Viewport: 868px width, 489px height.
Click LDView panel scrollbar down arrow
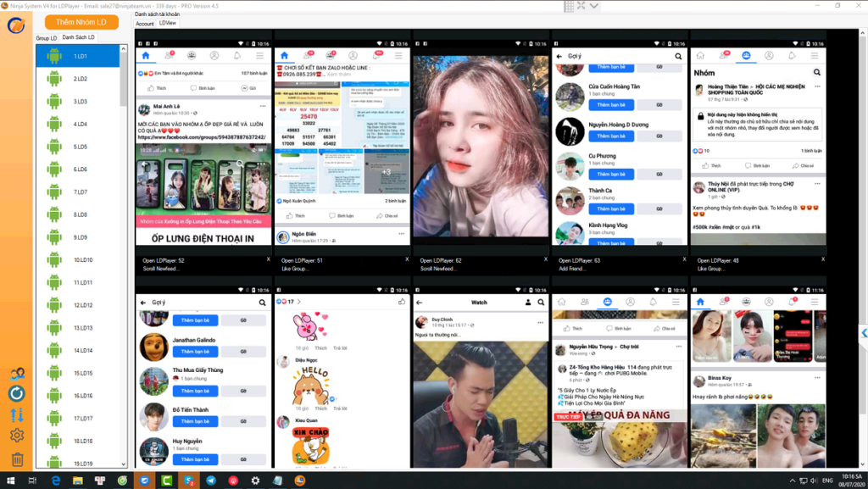coord(862,464)
